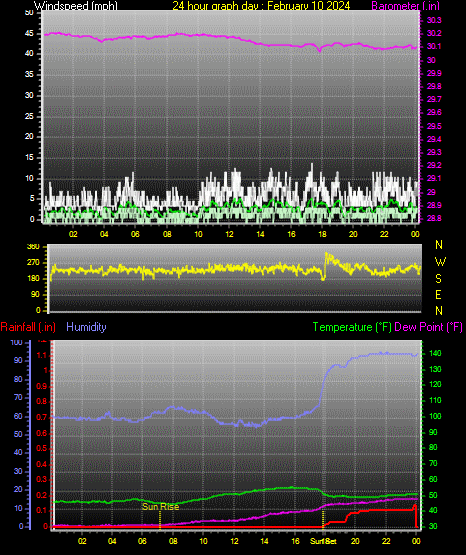
Task: Click 360 on the wind direction scale
Action: coord(33,247)
